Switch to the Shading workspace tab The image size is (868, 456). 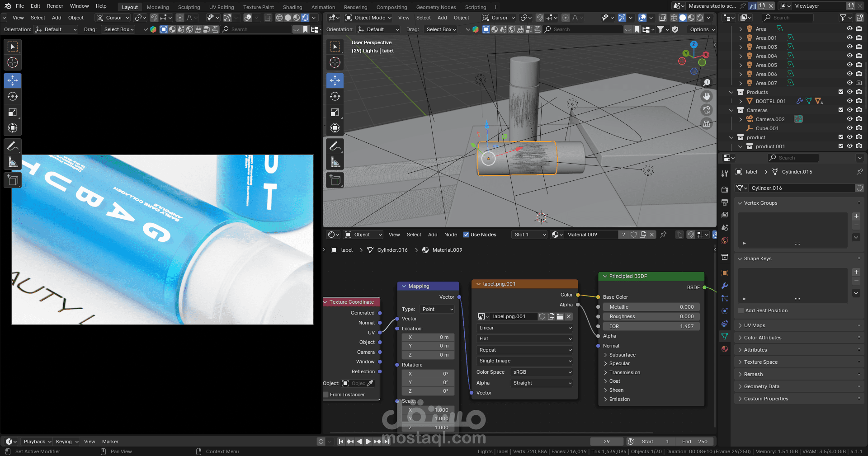point(292,7)
